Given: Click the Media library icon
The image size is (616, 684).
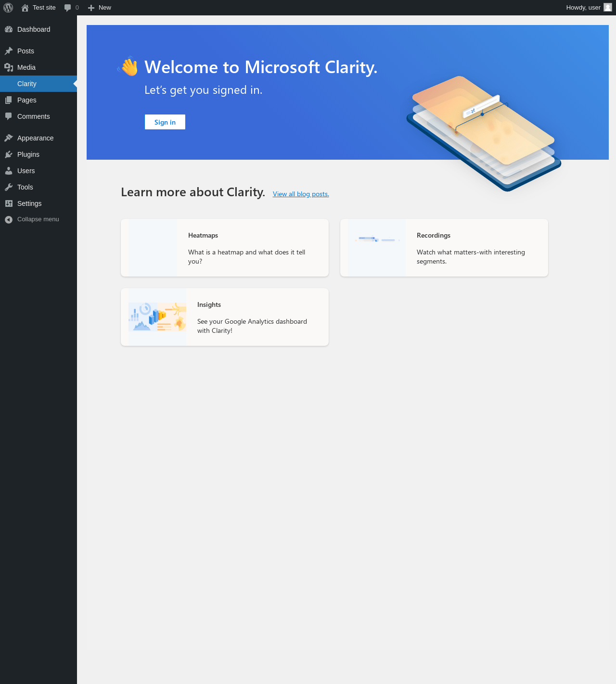Looking at the screenshot, I should click(9, 67).
